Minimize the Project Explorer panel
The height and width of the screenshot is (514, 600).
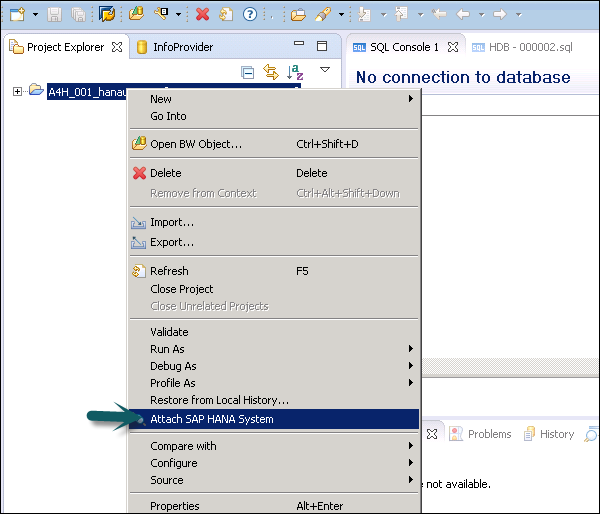point(298,46)
